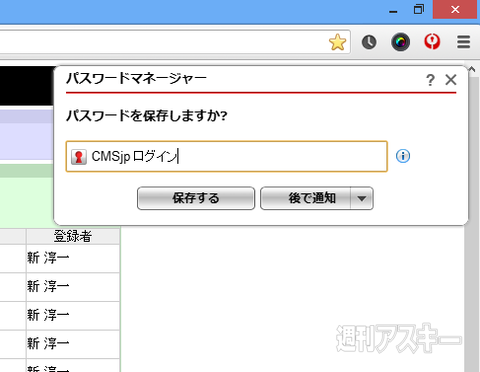Click the question mark help icon in the dialog
The image size is (480, 372).
[430, 80]
